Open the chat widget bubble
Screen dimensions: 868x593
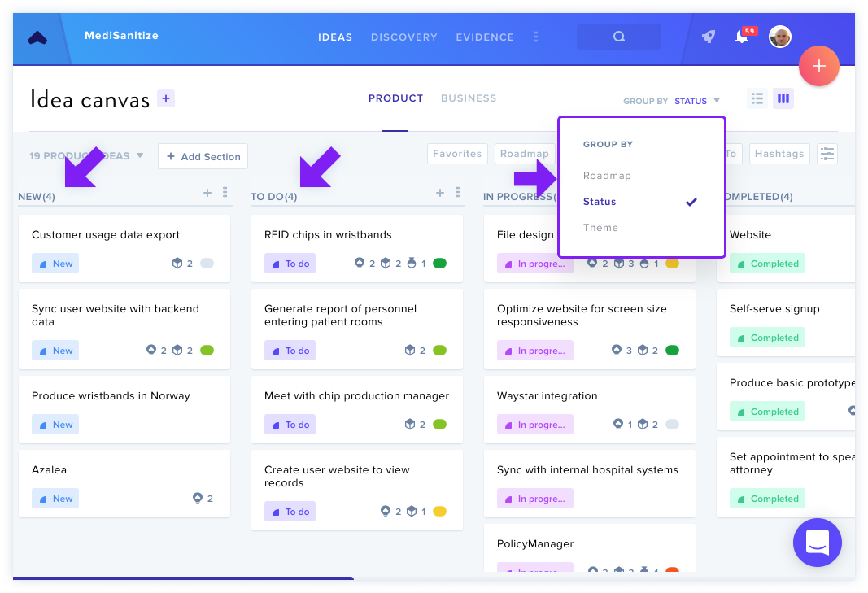tap(817, 542)
